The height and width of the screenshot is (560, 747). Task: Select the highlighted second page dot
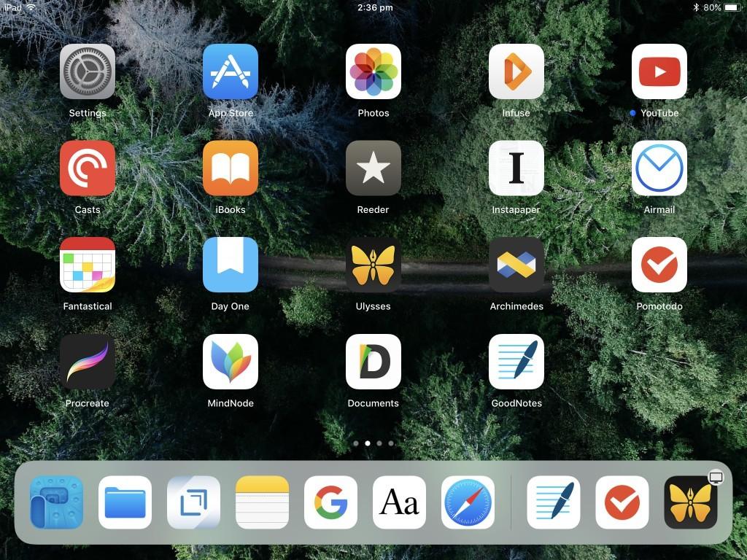click(x=368, y=443)
